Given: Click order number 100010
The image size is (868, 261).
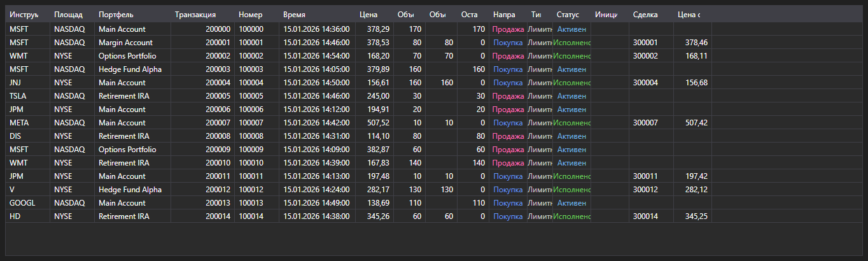Looking at the screenshot, I should click(251, 162).
